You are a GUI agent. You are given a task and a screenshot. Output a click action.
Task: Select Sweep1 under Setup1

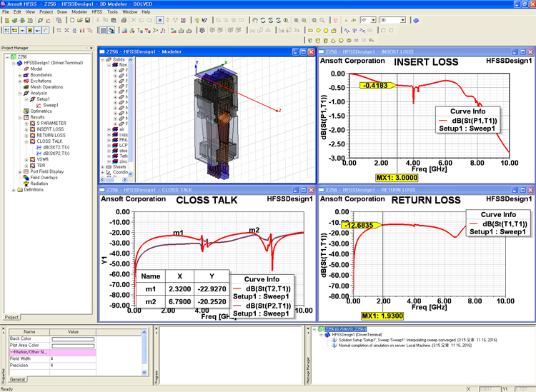51,105
